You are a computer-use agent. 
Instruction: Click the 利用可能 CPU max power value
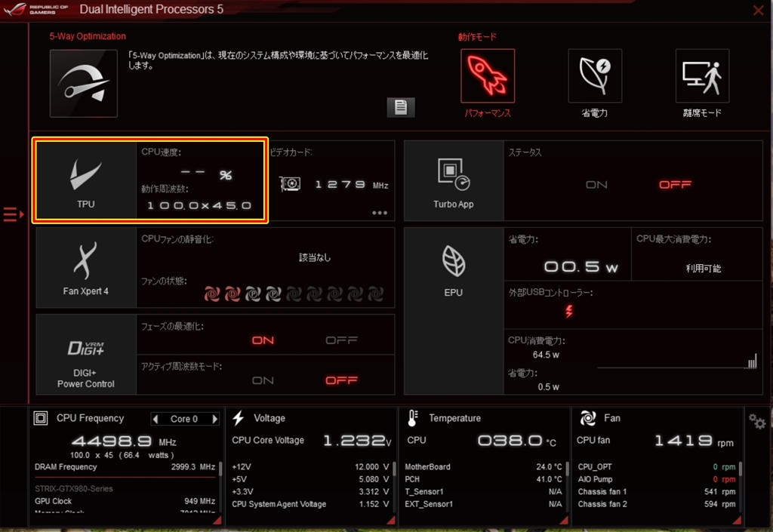(x=704, y=268)
